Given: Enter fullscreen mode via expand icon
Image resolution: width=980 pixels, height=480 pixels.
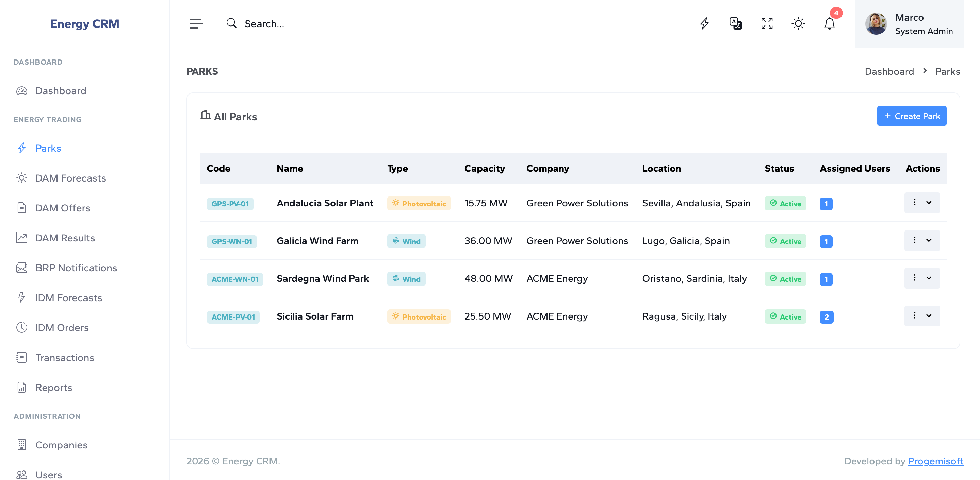Looking at the screenshot, I should tap(767, 23).
